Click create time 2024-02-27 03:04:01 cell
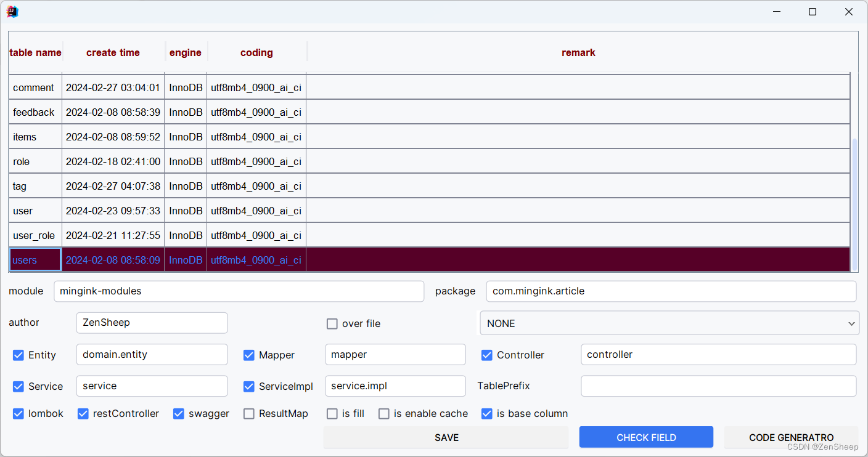This screenshot has width=868, height=457. [x=113, y=87]
